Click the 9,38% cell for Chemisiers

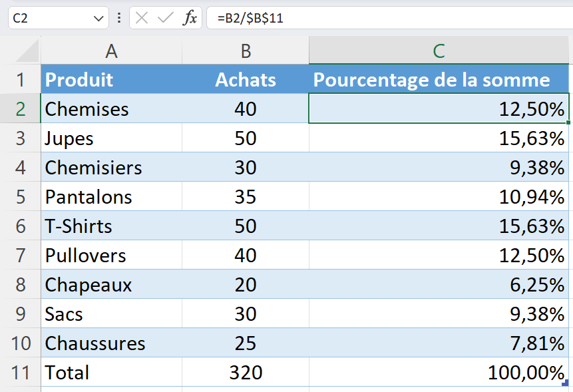(439, 167)
